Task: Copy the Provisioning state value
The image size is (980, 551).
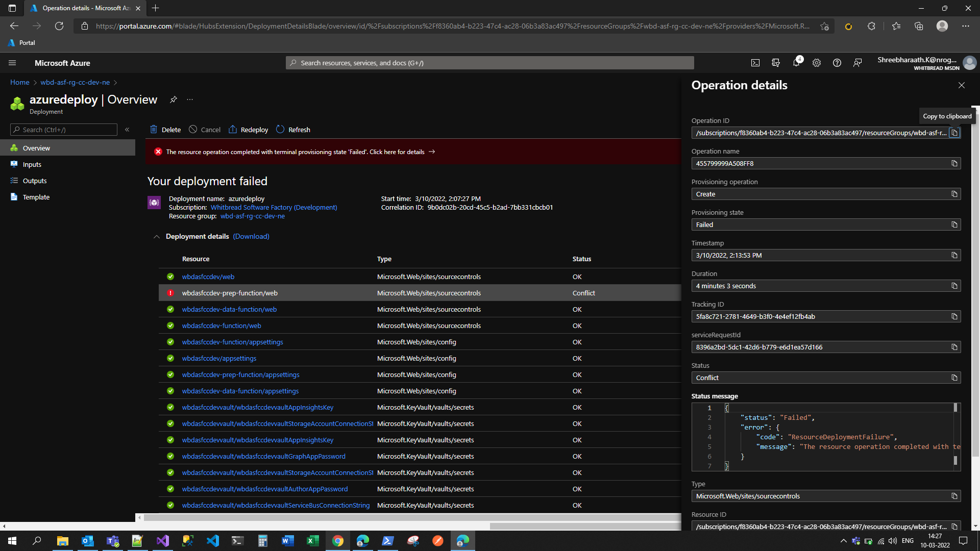Action: [954, 224]
